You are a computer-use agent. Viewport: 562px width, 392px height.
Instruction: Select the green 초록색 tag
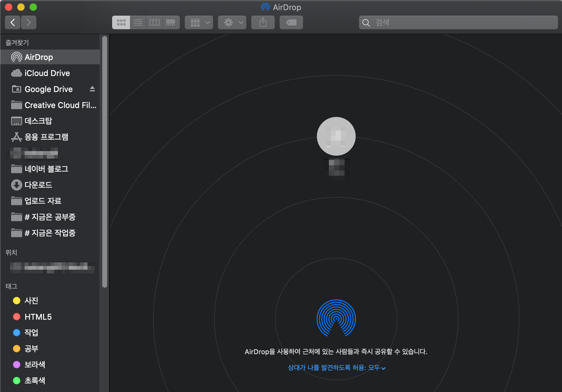tap(50, 381)
